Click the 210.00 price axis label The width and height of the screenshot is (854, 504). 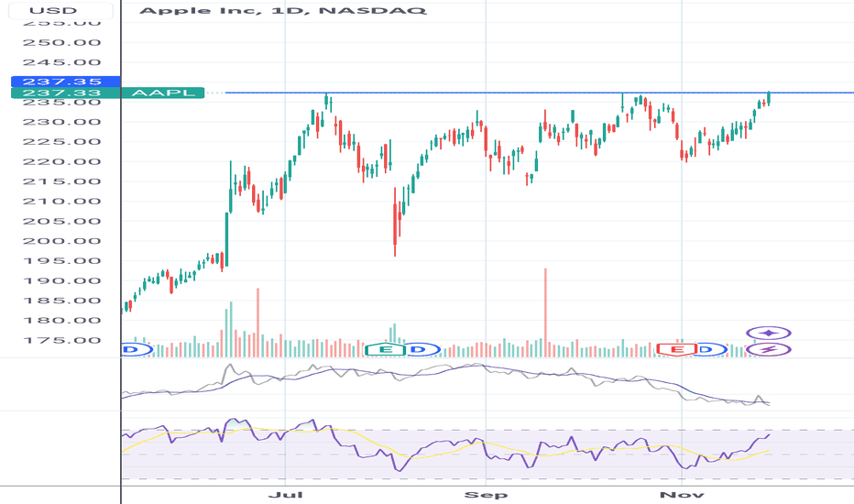click(61, 202)
